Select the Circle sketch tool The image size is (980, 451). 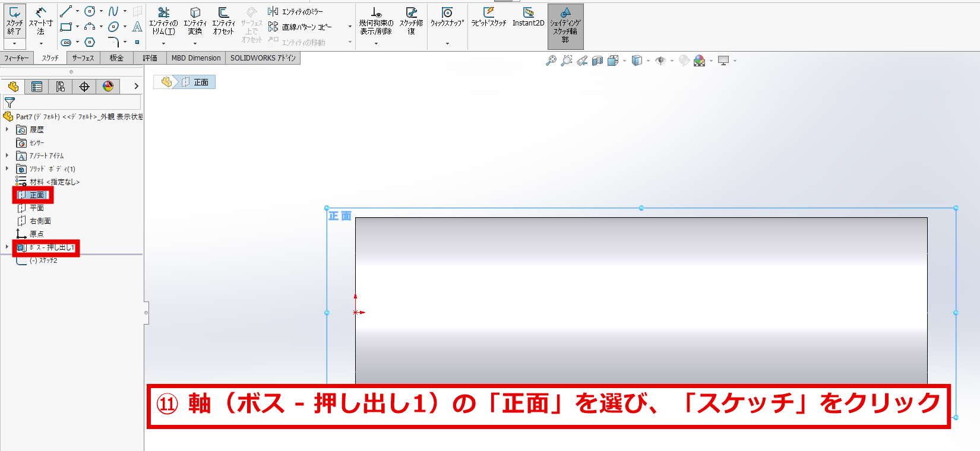point(90,11)
